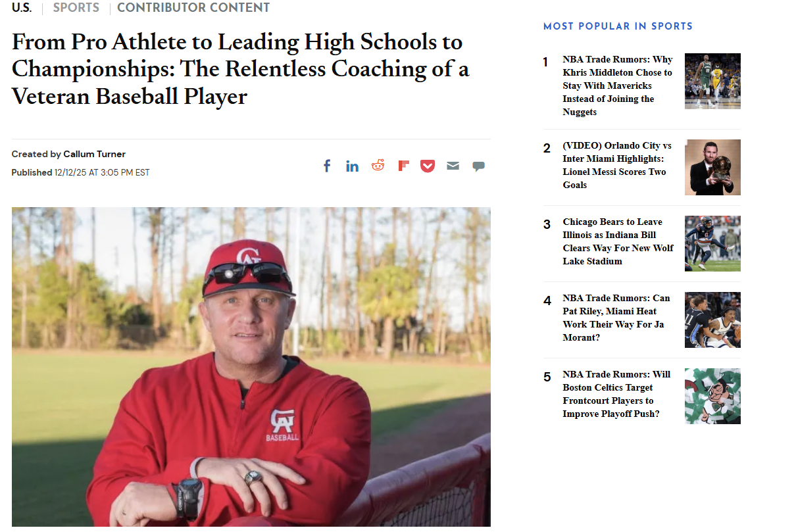Go to the Sports section
Screen dimensions: 796x532
coord(76,8)
